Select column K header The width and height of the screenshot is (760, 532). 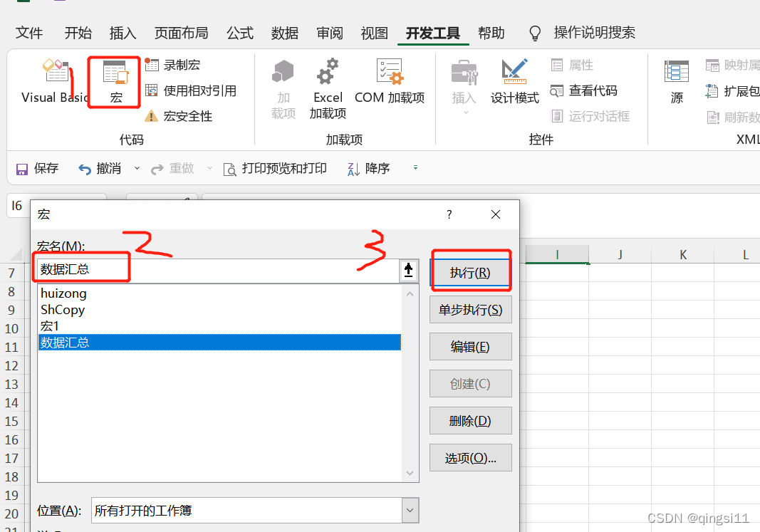(x=683, y=254)
